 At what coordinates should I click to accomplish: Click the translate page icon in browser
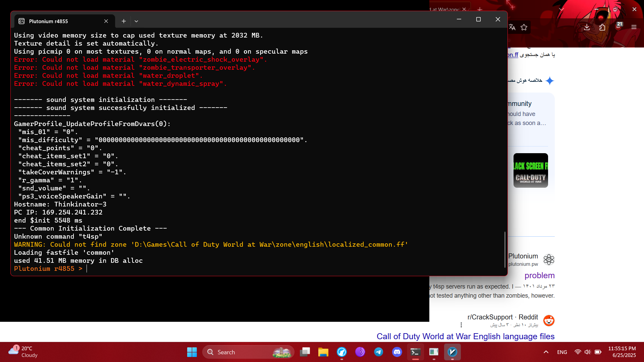pyautogui.click(x=512, y=27)
